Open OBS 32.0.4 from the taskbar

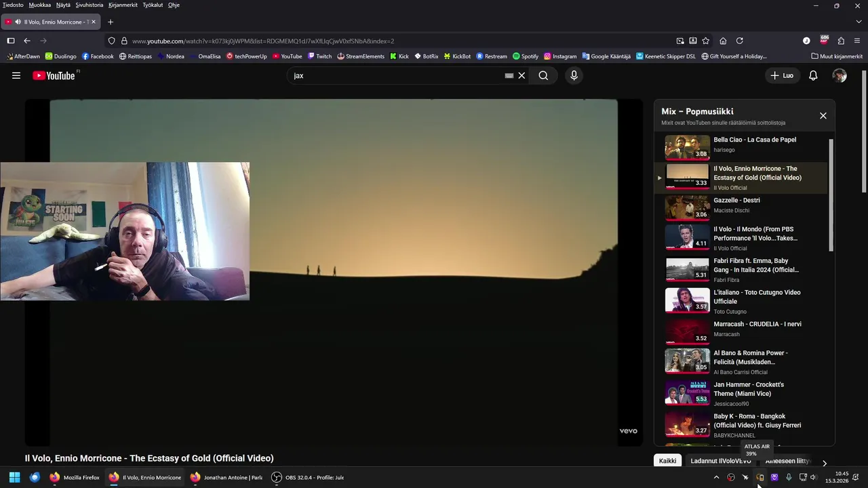click(x=308, y=477)
